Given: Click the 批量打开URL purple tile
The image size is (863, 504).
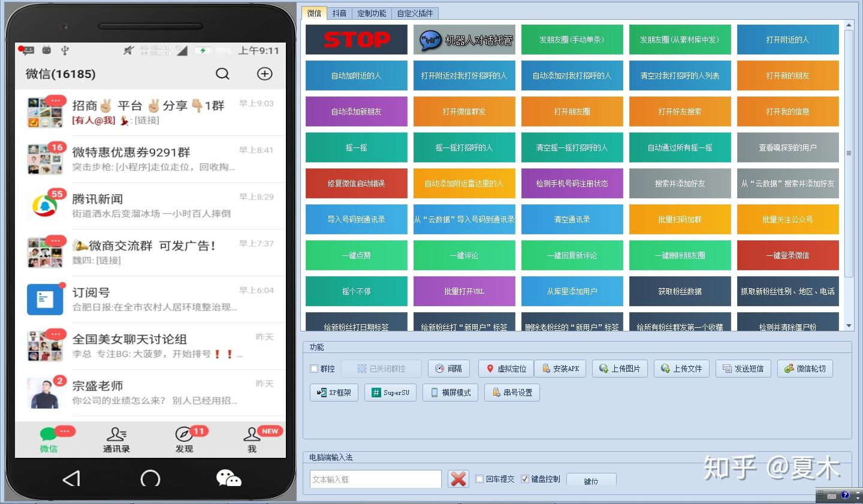Looking at the screenshot, I should [464, 291].
